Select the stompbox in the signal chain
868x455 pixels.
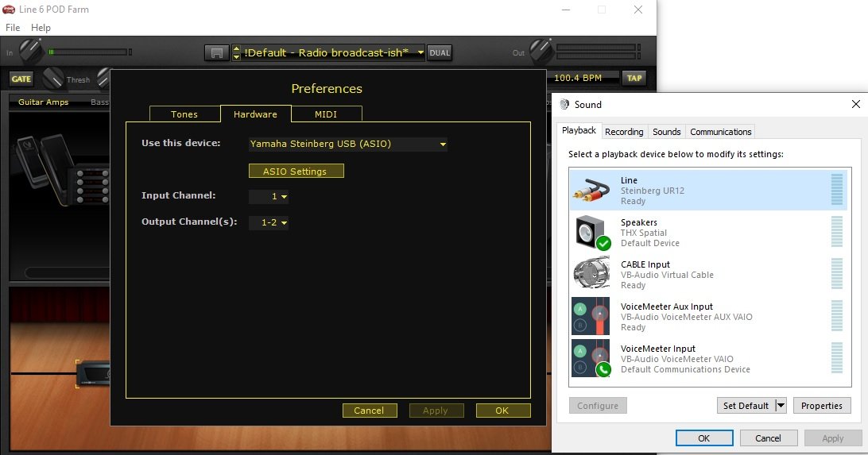point(93,373)
